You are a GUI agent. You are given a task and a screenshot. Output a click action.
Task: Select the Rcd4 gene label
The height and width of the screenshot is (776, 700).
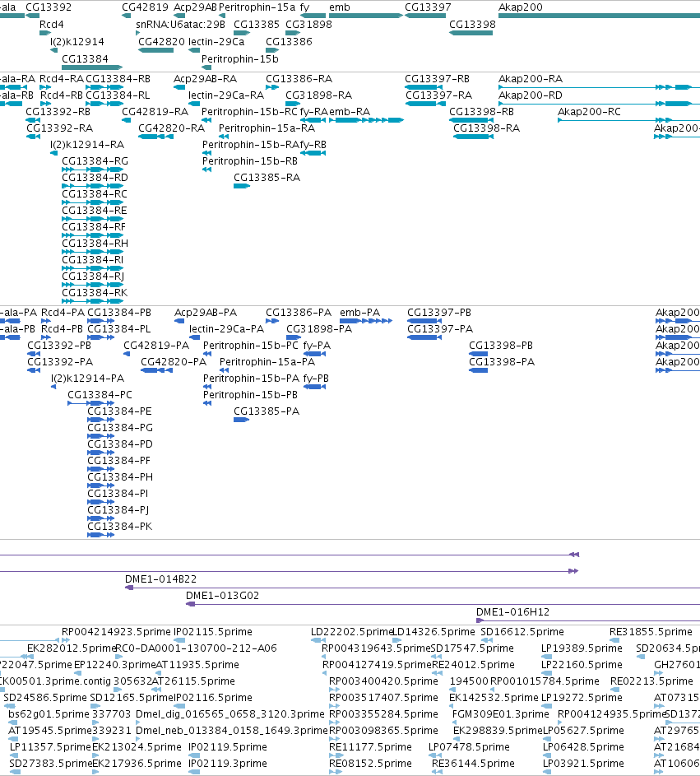(52, 24)
